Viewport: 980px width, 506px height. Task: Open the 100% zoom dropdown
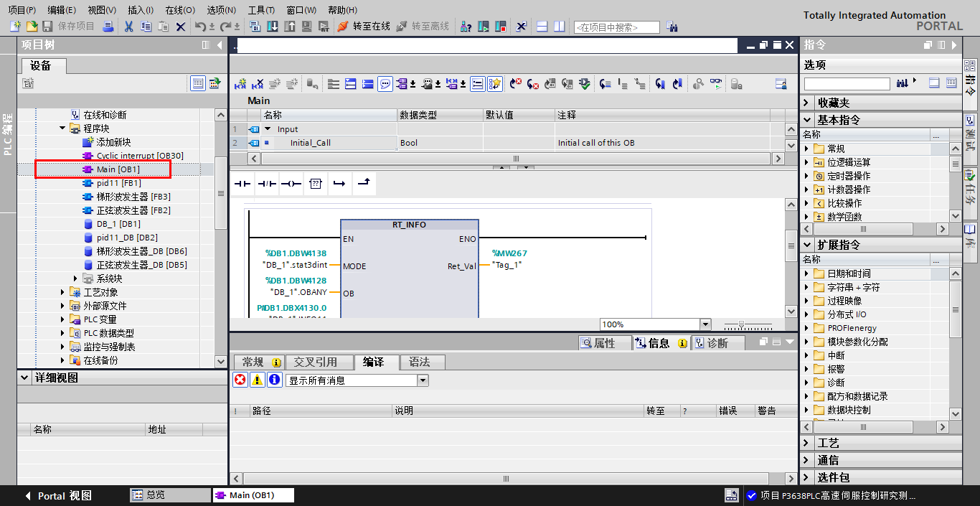click(705, 324)
